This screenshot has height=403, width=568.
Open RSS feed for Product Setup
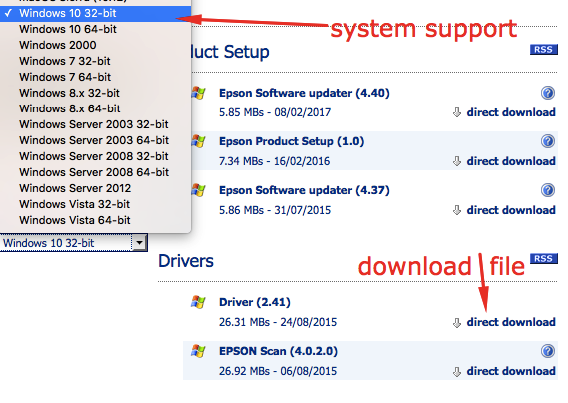click(x=543, y=50)
